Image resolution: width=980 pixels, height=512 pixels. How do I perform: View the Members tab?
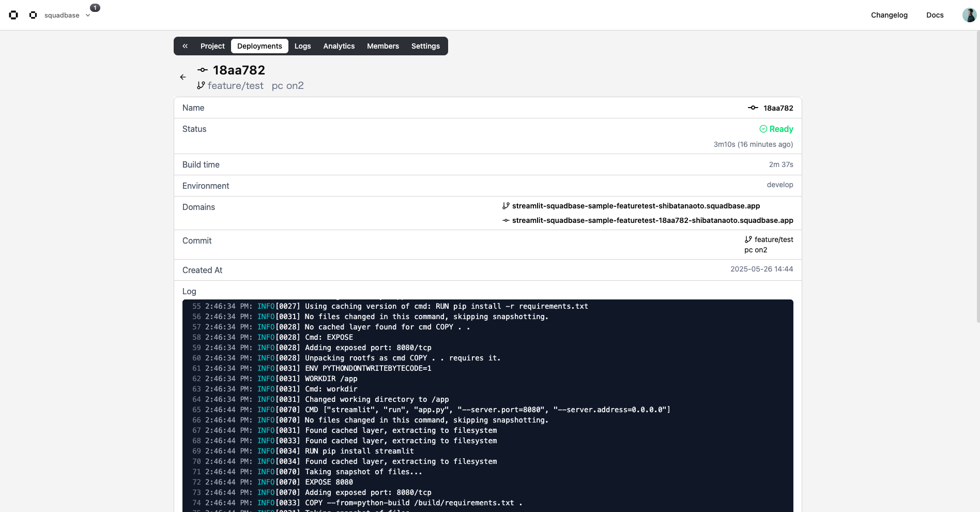click(x=383, y=46)
